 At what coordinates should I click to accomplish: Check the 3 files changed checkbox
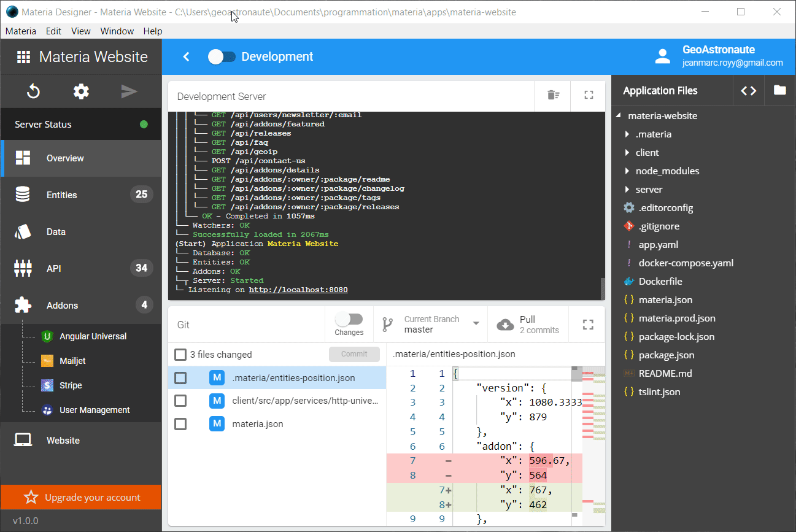(180, 355)
